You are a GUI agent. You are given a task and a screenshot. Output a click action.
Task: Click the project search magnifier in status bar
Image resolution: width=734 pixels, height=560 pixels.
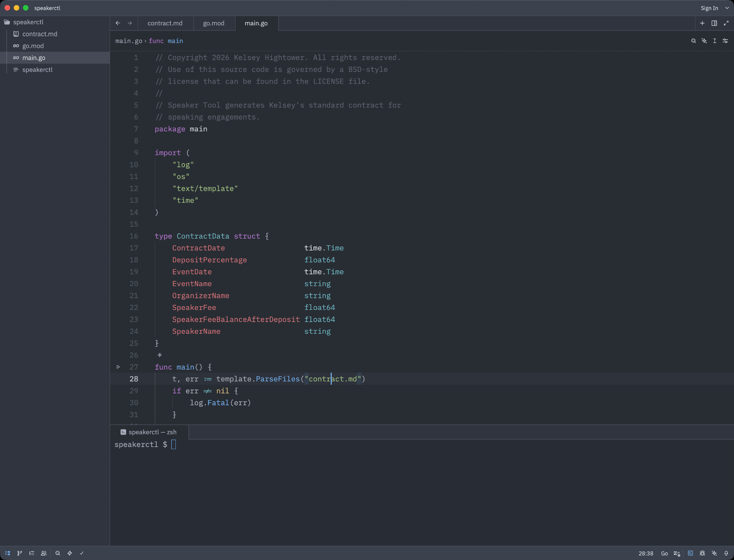point(58,553)
